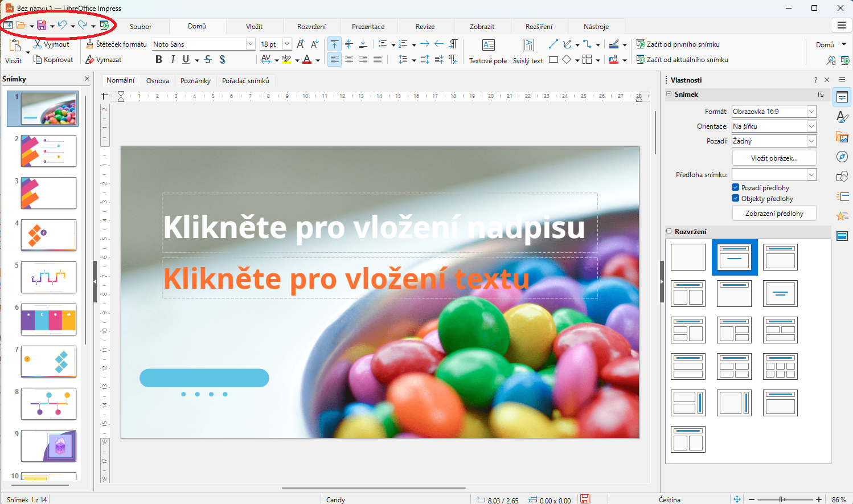The width and height of the screenshot is (853, 504).
Task: Select the Rectangle shape tool
Action: pyautogui.click(x=553, y=59)
